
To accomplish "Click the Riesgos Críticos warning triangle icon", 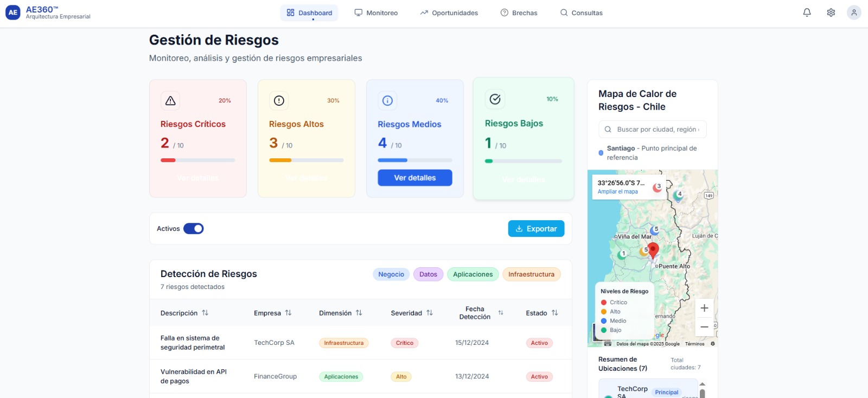I will click(170, 100).
